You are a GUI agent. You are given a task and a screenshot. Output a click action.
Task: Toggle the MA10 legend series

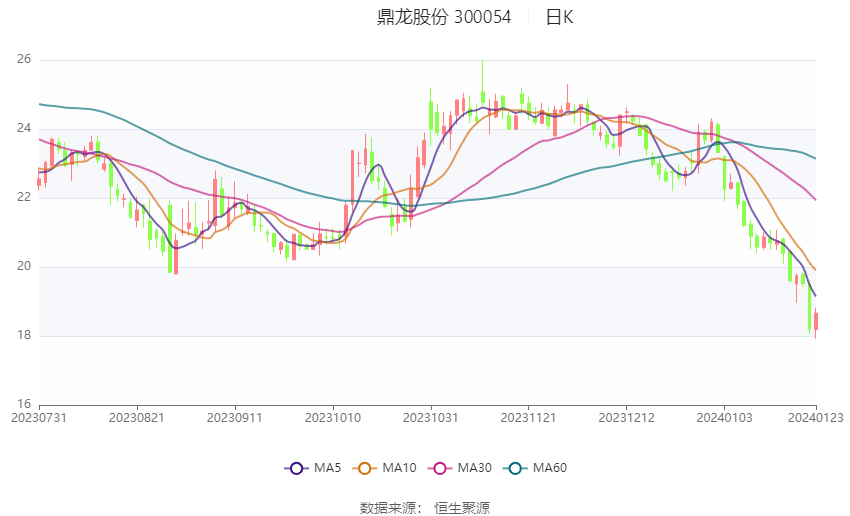pos(384,468)
